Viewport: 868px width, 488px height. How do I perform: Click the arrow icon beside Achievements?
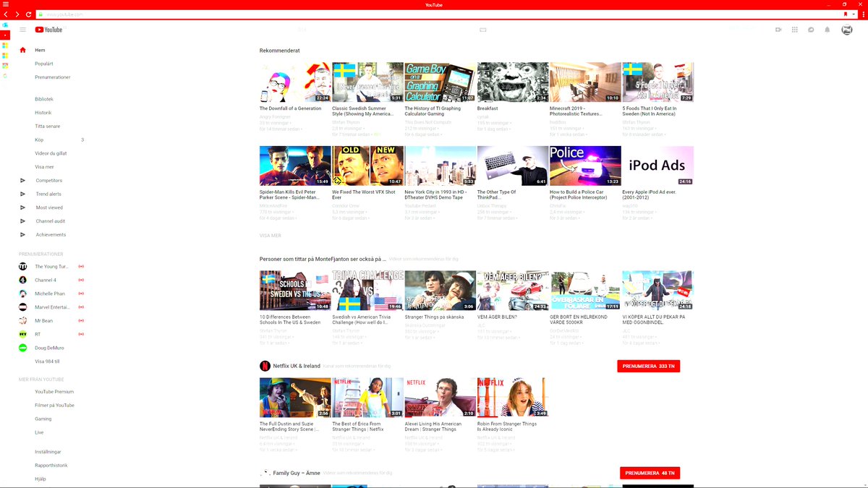click(22, 235)
